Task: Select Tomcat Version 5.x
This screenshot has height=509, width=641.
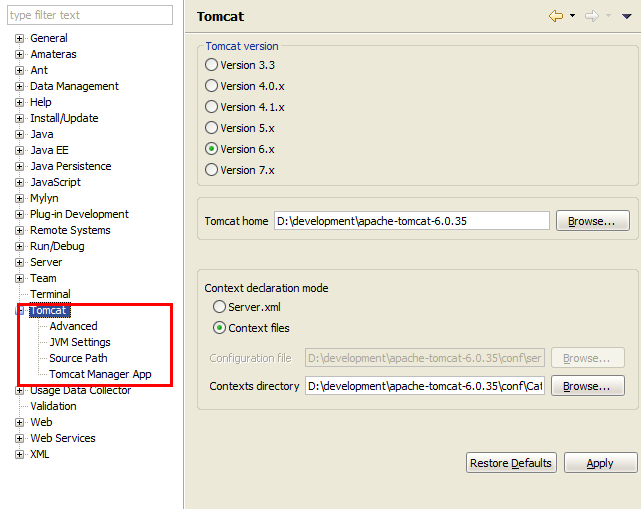Action: (x=211, y=128)
